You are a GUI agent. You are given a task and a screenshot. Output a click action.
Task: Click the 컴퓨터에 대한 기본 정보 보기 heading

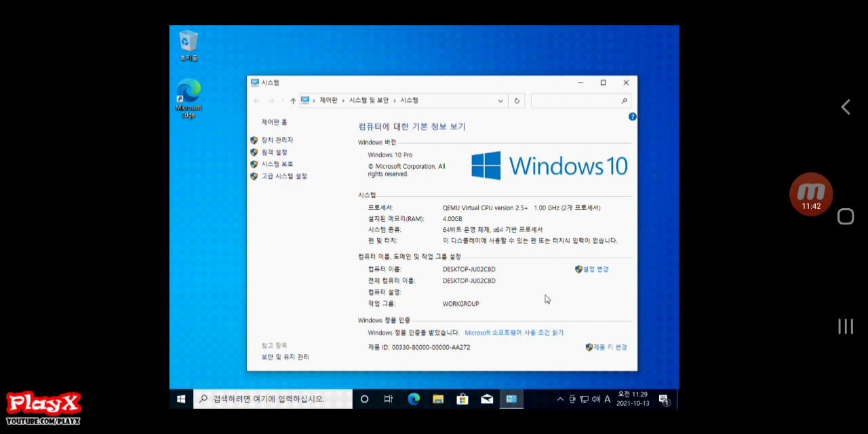pyautogui.click(x=412, y=127)
